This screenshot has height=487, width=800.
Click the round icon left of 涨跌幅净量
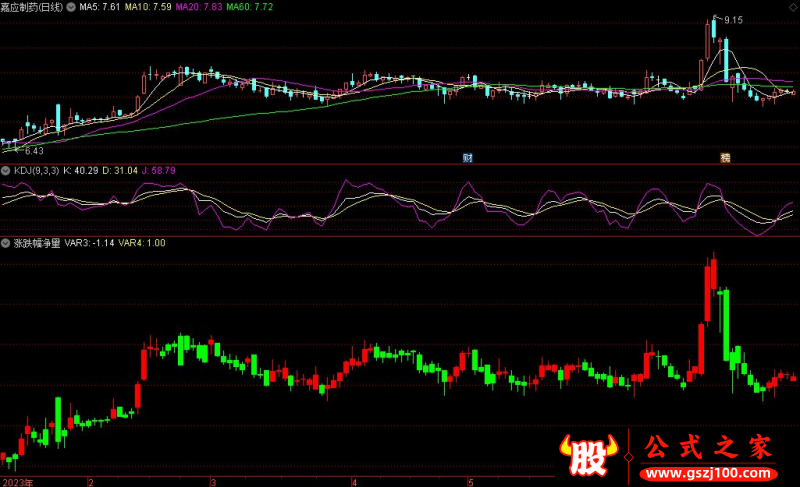6,242
